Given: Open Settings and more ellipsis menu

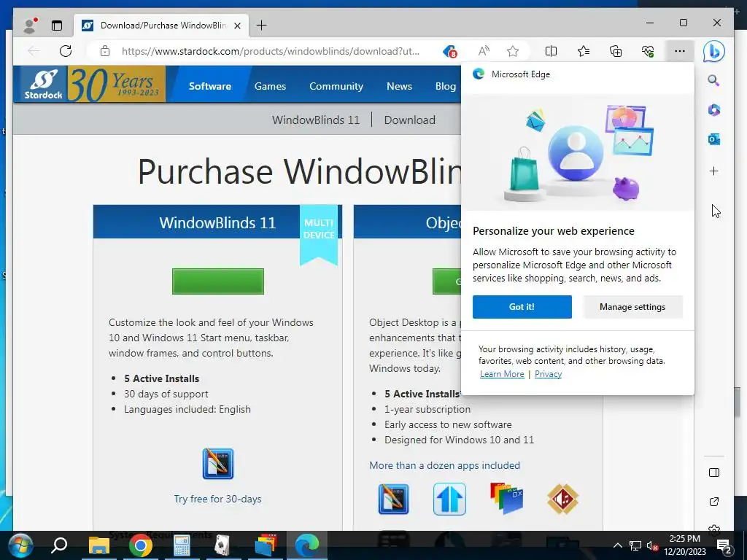Looking at the screenshot, I should tap(680, 51).
